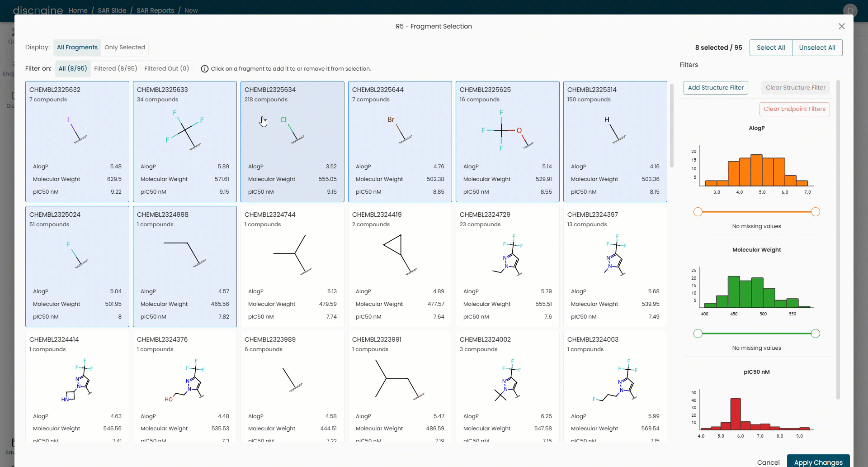Toggle selection of trifluoromethyl fragment CHEMBL2325633
The image size is (868, 467).
pos(185,142)
